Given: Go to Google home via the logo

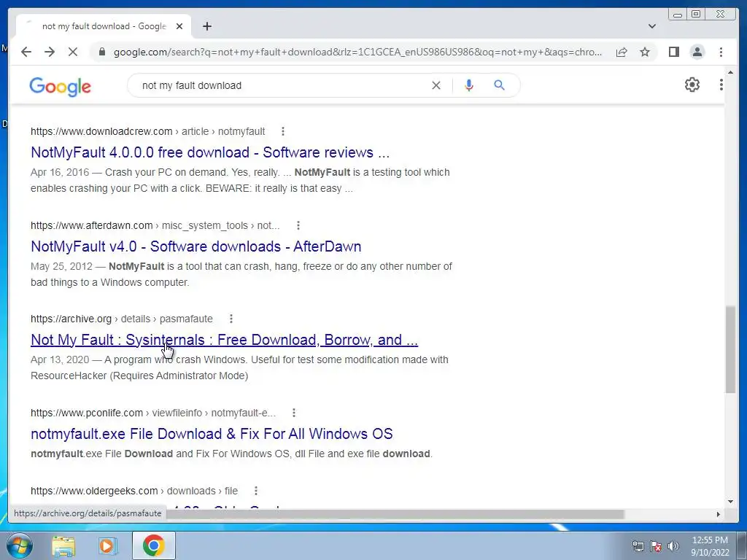Looking at the screenshot, I should click(60, 87).
